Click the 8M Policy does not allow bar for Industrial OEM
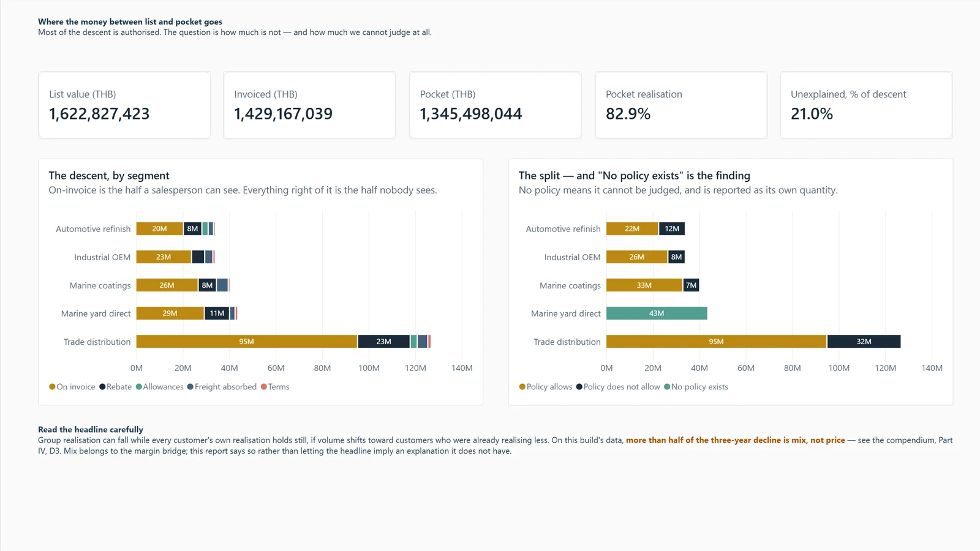Screen dimensions: 980x551 click(x=677, y=257)
